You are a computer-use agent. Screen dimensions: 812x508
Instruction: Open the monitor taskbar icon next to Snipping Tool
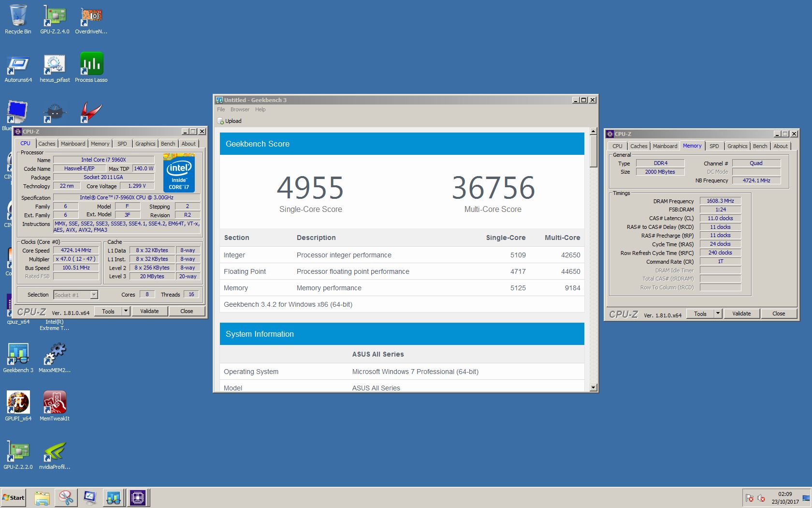[90, 498]
